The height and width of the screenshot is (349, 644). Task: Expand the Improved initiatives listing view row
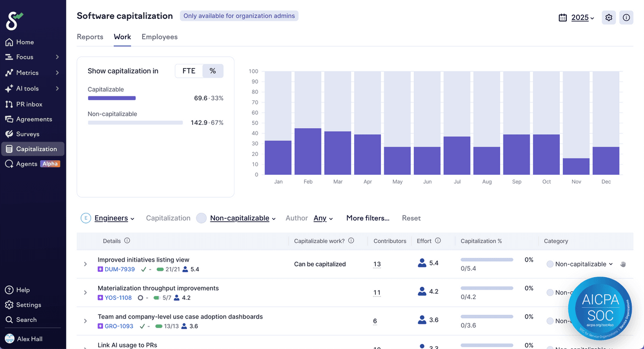(85, 264)
